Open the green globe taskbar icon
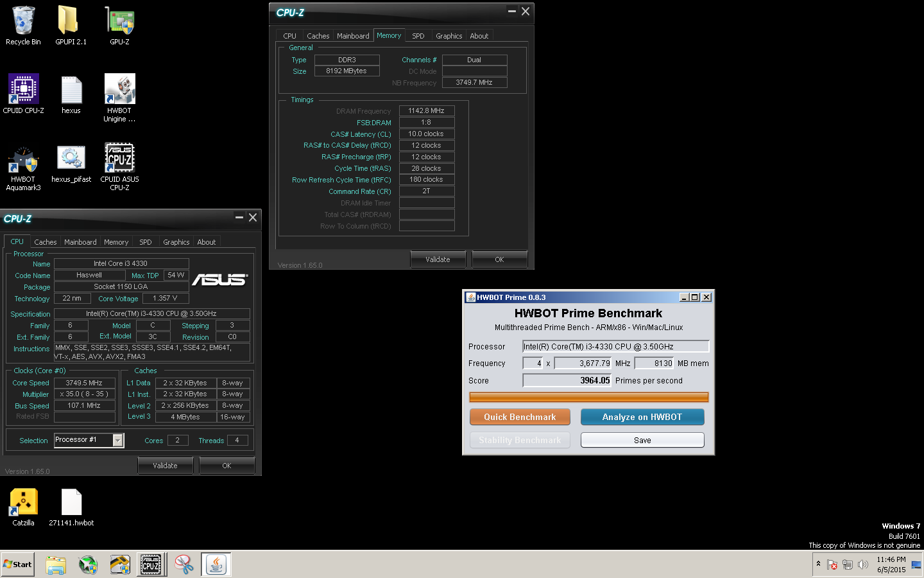Screen dimensions: 924x578 tap(88, 565)
